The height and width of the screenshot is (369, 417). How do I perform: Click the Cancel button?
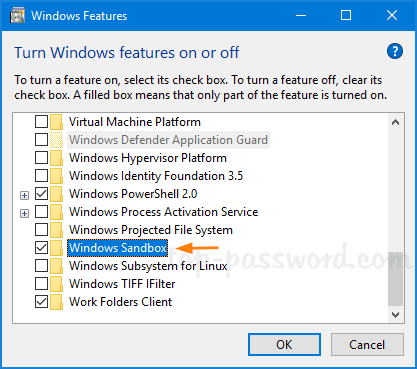[x=367, y=344]
